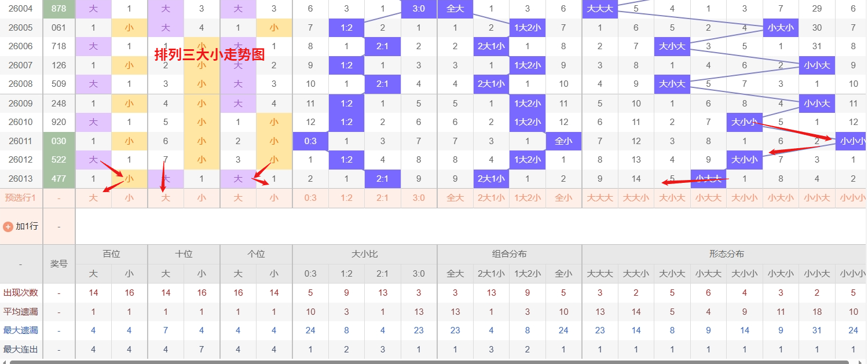Viewport: 868px width, 364px height.
Task: Toggle 百位 小 in 预选行1 row
Action: coord(129,198)
